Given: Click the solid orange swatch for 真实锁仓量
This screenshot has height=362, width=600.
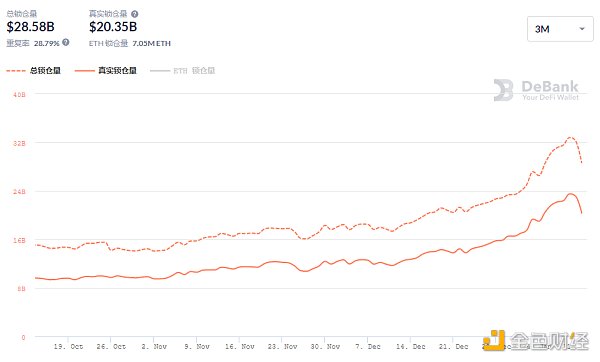Looking at the screenshot, I should [85, 71].
